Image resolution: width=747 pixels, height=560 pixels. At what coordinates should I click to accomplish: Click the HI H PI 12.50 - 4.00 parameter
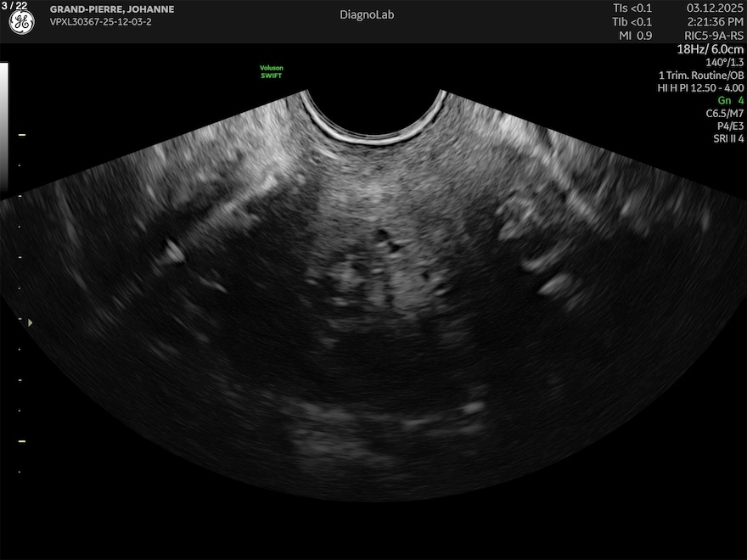[x=700, y=87]
